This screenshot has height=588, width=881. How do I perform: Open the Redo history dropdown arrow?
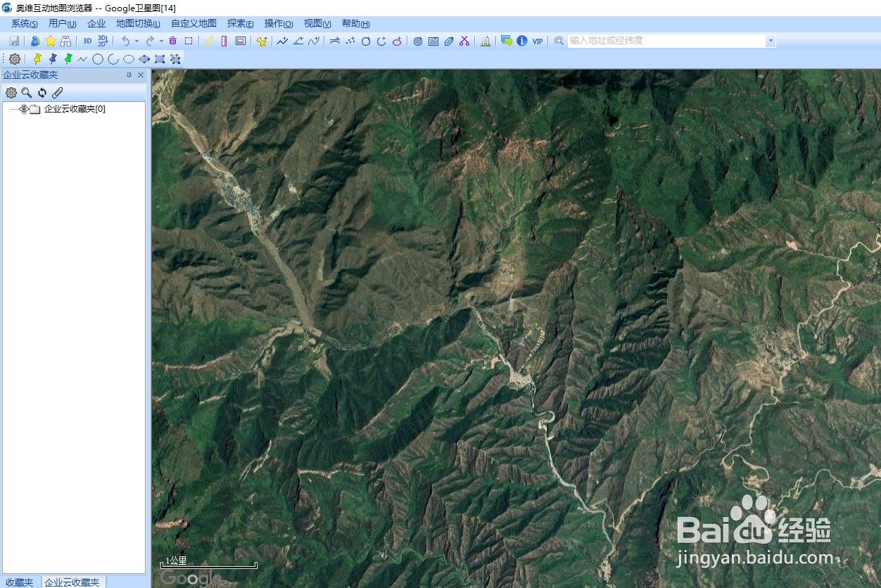(x=160, y=41)
